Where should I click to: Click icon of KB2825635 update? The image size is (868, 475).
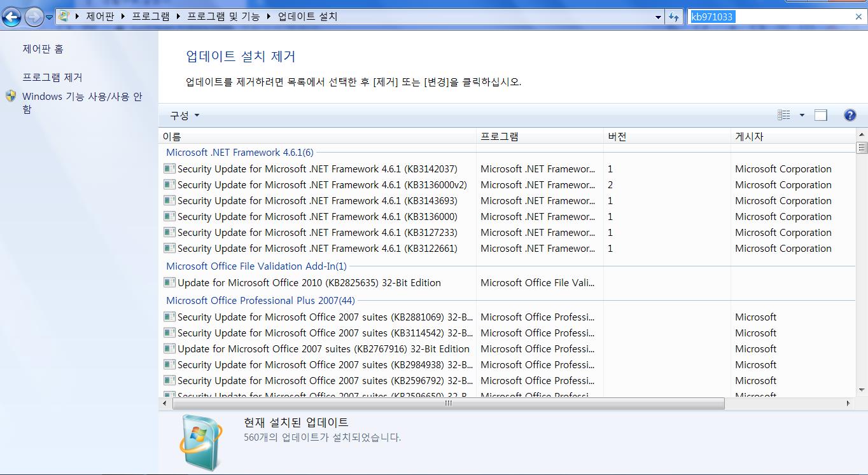(x=169, y=282)
